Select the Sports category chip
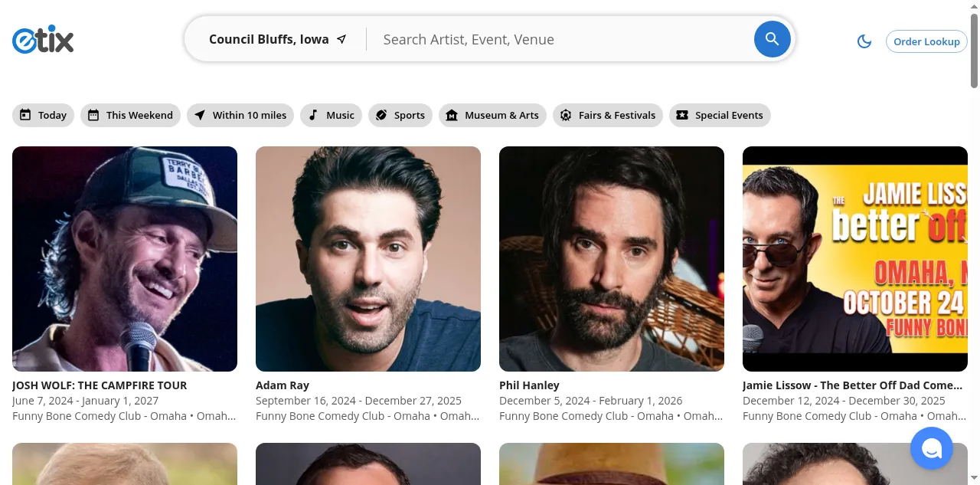The width and height of the screenshot is (980, 485). click(400, 115)
